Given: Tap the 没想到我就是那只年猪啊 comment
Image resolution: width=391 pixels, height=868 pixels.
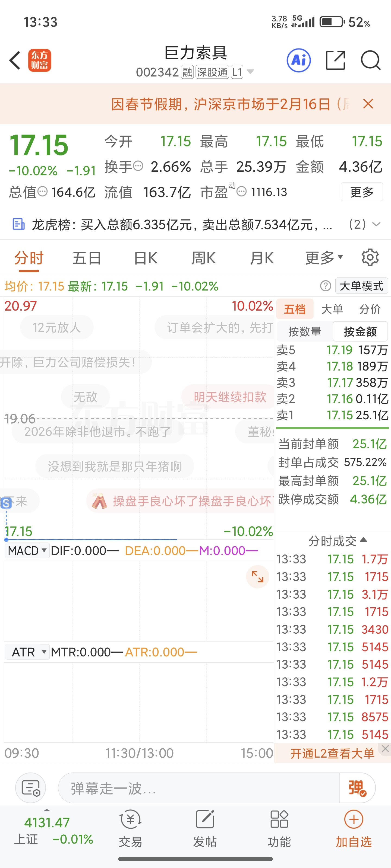Looking at the screenshot, I should click(x=115, y=466).
